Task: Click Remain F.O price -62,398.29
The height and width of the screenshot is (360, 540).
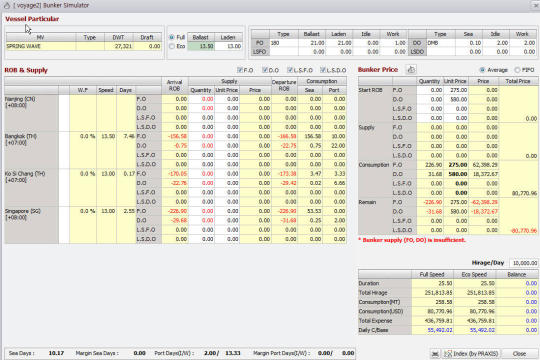Action: [x=484, y=202]
